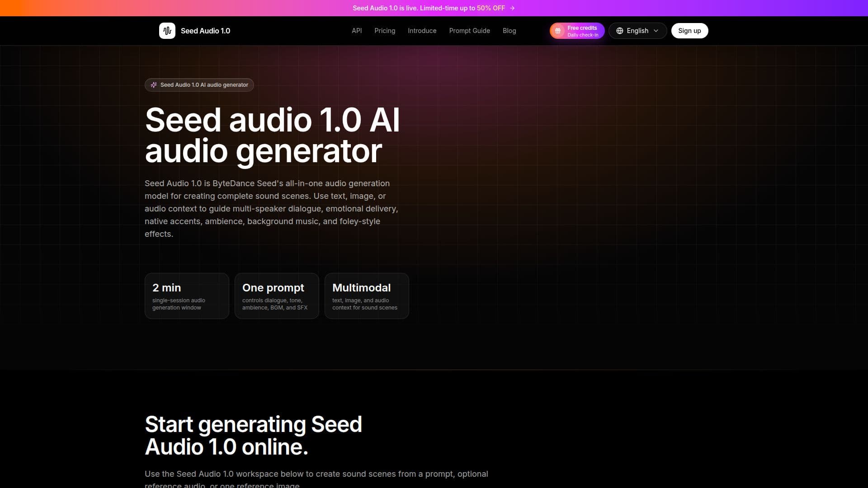Click the Sign up button
Image resolution: width=868 pixels, height=488 pixels.
click(689, 31)
